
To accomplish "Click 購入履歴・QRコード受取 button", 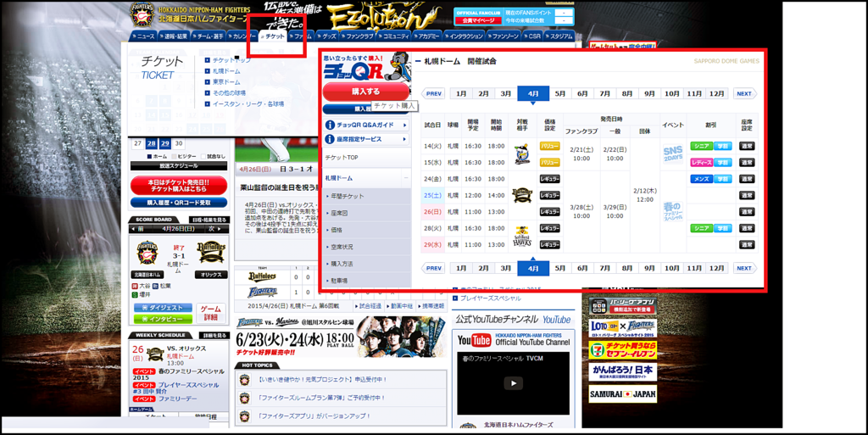I will 179,203.
